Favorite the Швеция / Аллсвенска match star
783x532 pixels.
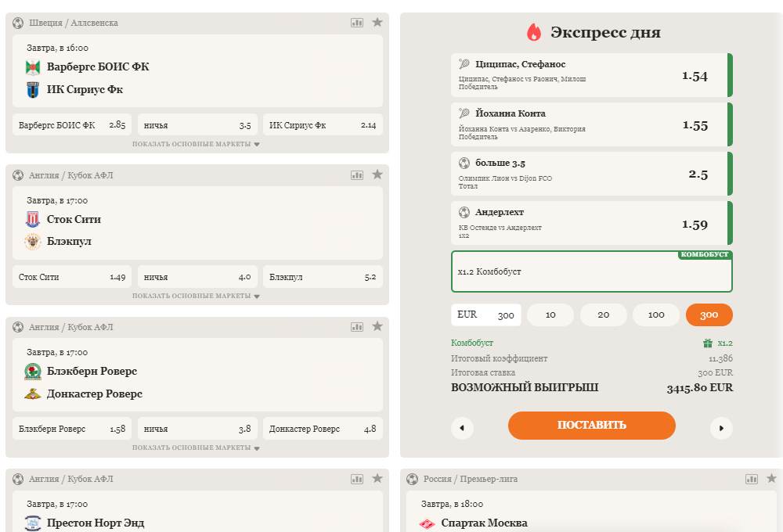(377, 23)
